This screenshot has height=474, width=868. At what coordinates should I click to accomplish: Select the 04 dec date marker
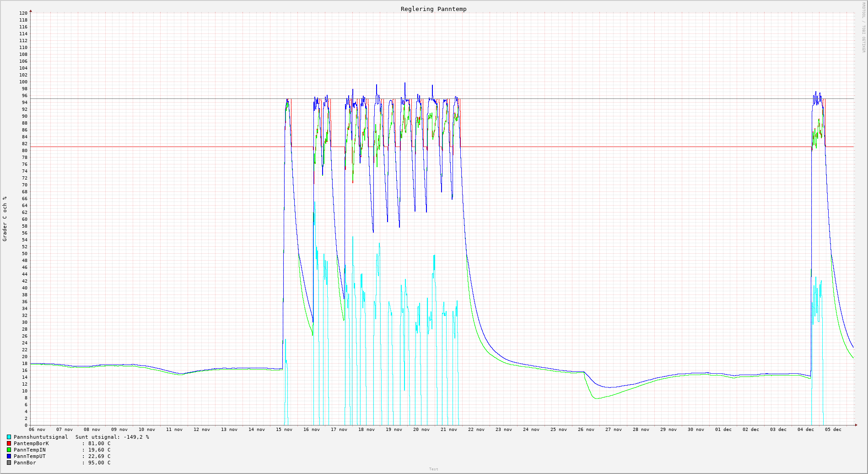pyautogui.click(x=806, y=430)
